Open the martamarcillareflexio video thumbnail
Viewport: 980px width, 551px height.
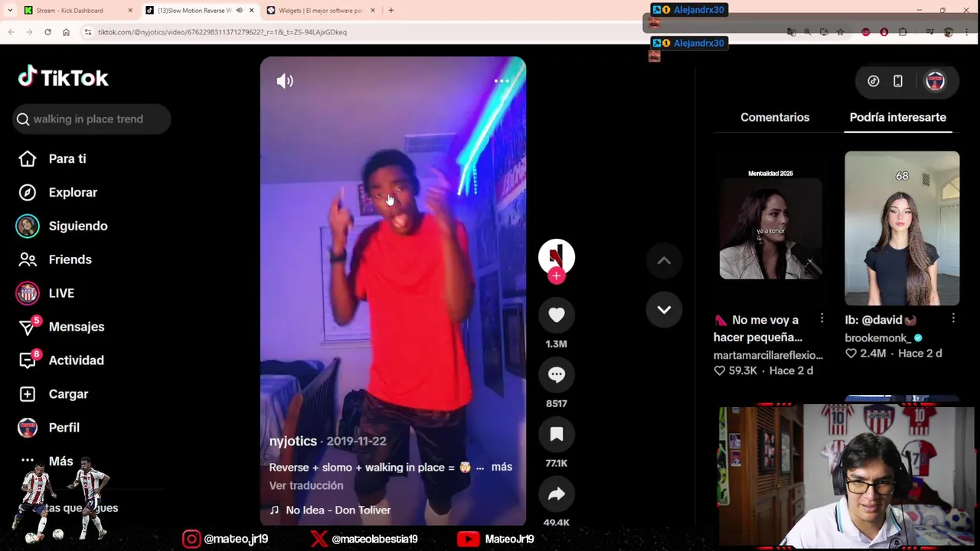pos(770,228)
